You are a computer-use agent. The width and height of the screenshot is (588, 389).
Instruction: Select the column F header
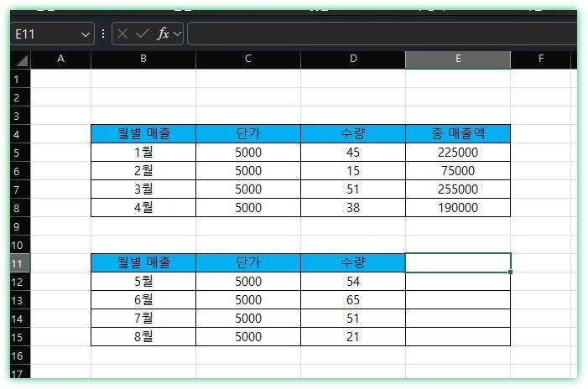coord(541,60)
